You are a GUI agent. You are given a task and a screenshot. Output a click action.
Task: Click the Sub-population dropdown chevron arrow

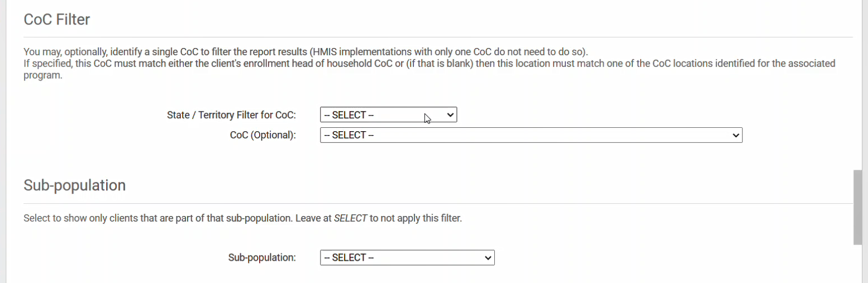(488, 257)
